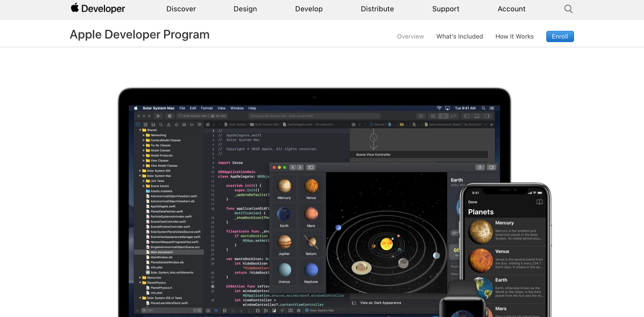
Task: Select PlanetDataFetcher.swift in file navigator
Action: pyautogui.click(x=167, y=211)
